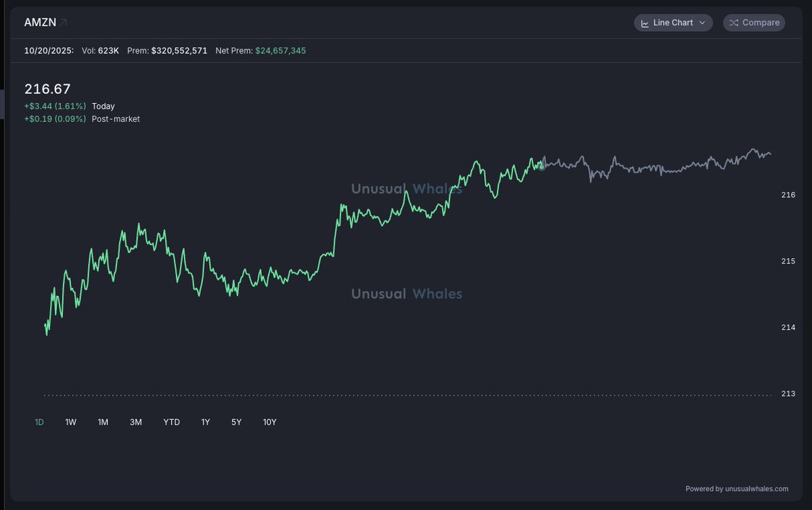Show the 3M time range
Image resolution: width=812 pixels, height=510 pixels.
(x=135, y=422)
